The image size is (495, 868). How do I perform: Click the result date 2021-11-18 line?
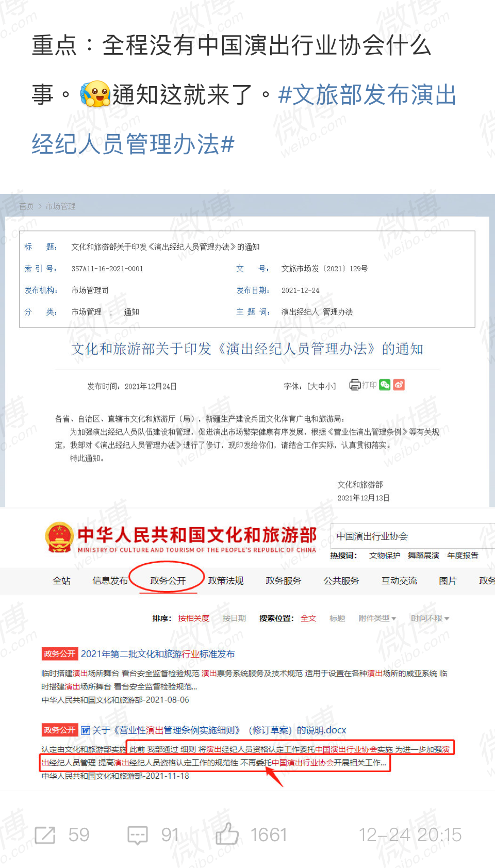pos(115,776)
